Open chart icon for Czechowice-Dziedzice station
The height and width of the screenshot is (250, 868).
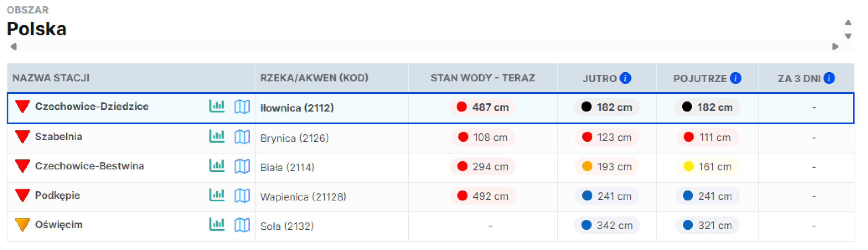tap(217, 106)
